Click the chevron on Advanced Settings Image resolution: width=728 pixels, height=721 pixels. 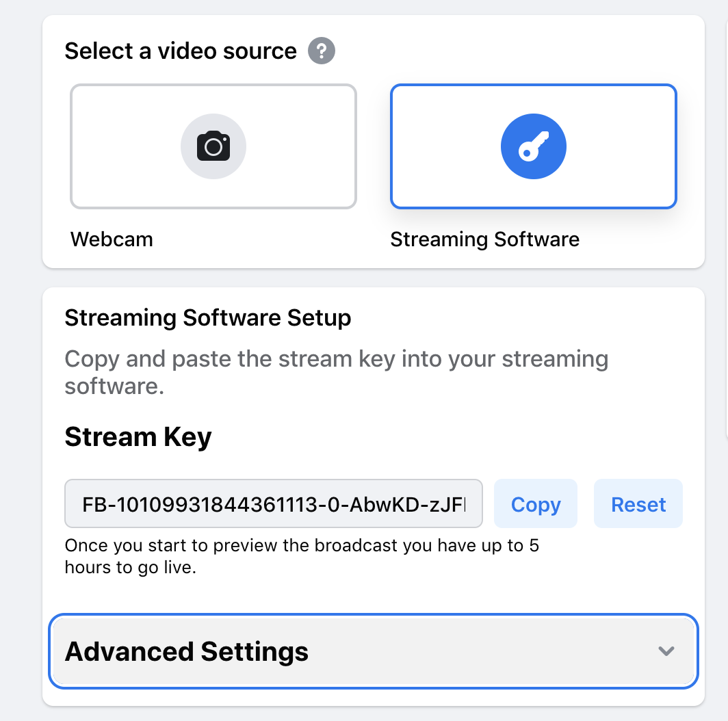point(666,651)
